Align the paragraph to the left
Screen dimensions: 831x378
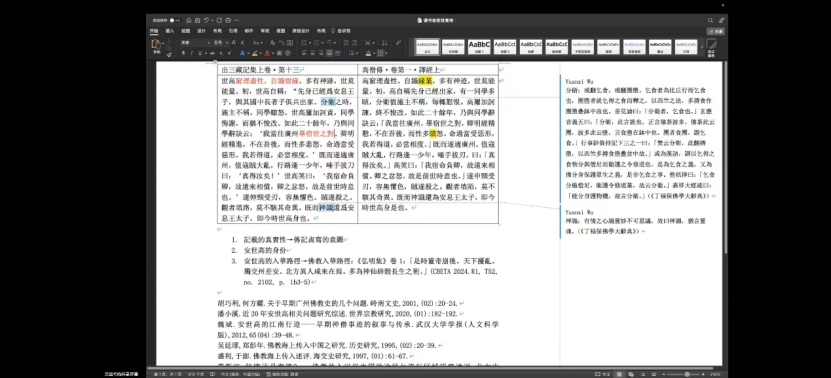[x=304, y=53]
